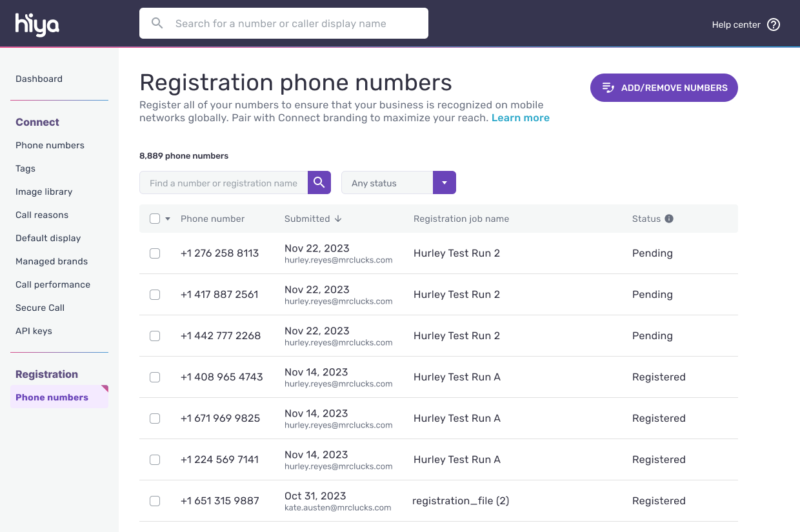Check the box beside +1 651 315 9887
Screen dimensions: 800x532
(155, 501)
